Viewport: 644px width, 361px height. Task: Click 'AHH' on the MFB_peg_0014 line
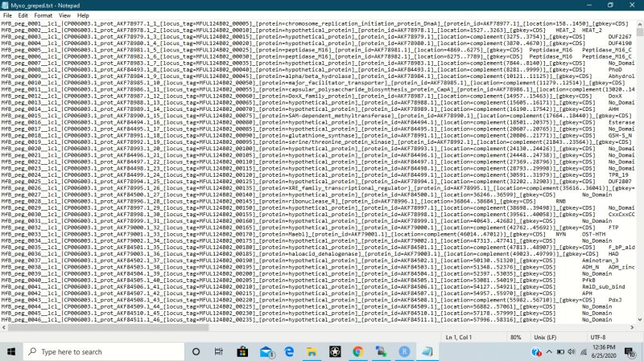click(x=613, y=109)
